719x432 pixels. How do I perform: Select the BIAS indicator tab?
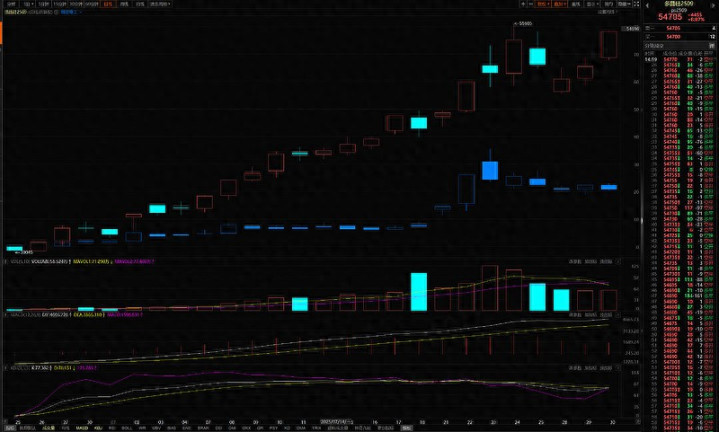tap(171, 428)
